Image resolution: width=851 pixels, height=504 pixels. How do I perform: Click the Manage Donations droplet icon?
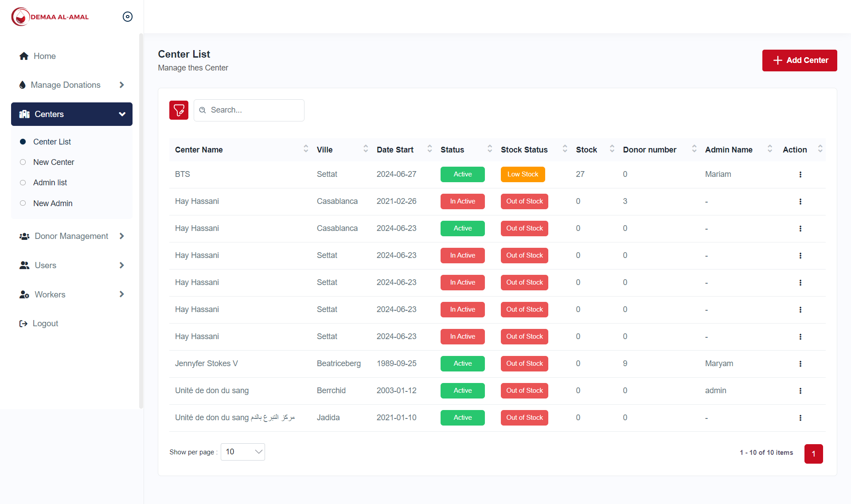point(23,85)
